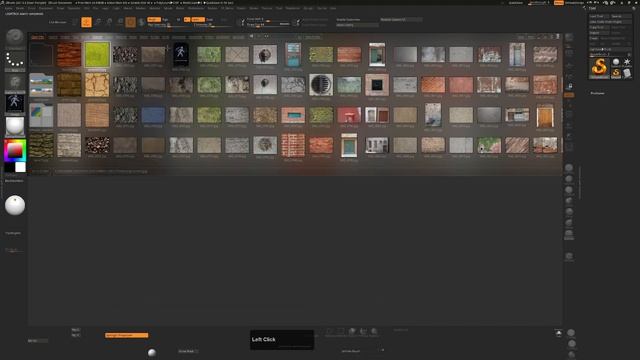The width and height of the screenshot is (640, 360).
Task: Select the PolyMesh3D star tool thumbnail
Action: click(627, 62)
